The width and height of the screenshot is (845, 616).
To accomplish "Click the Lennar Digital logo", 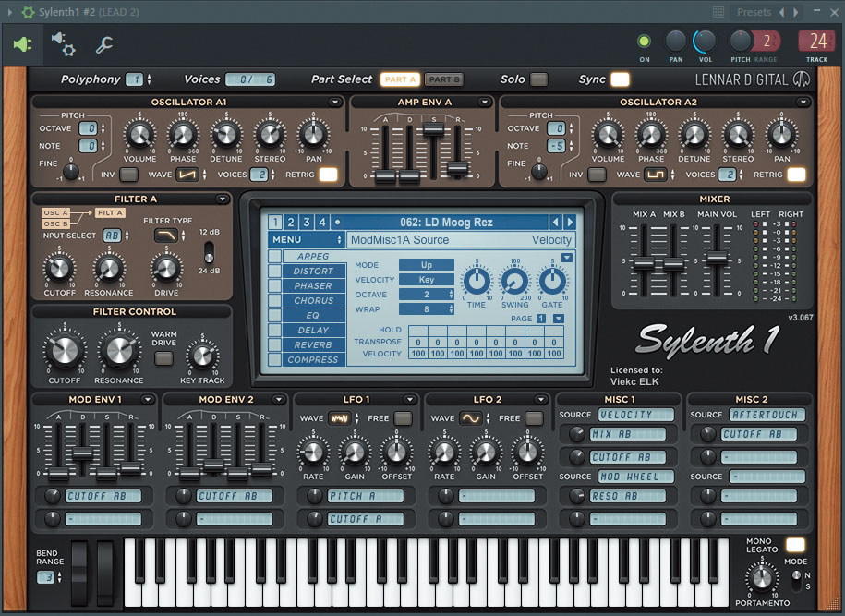I will click(753, 79).
